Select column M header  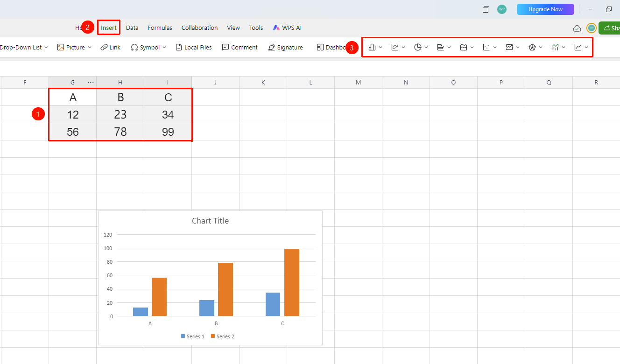pos(358,83)
